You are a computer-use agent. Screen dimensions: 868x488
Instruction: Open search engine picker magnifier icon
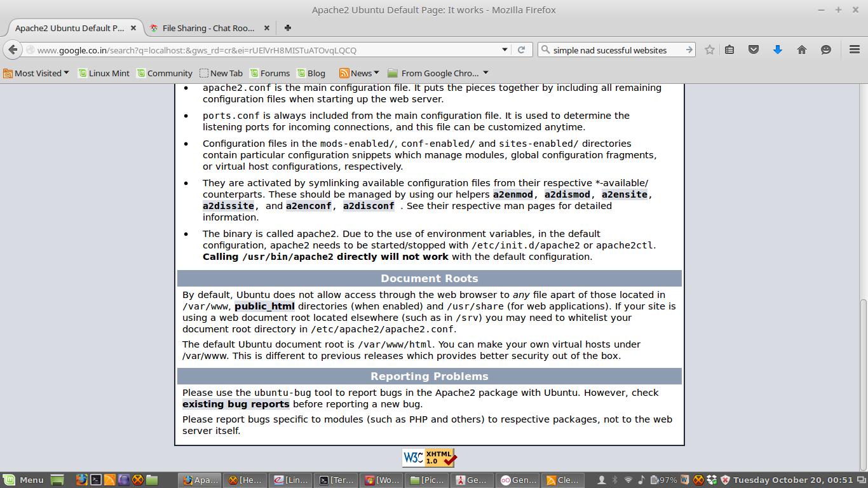coord(545,50)
